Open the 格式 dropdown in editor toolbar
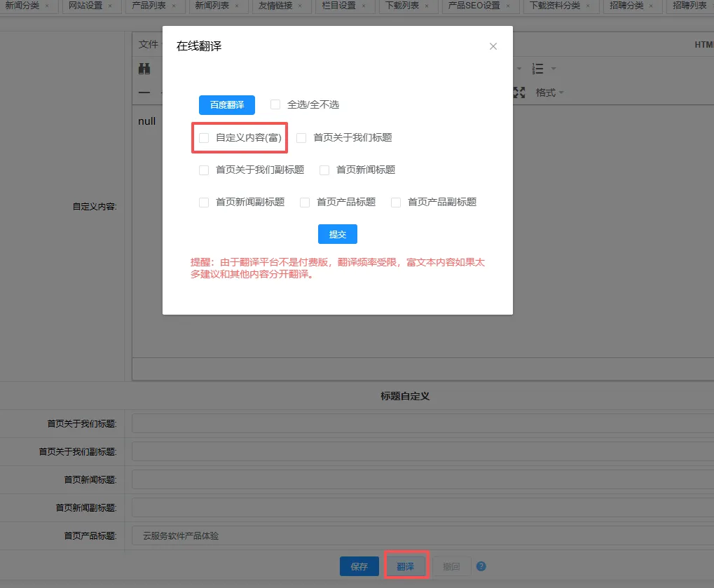 pyautogui.click(x=549, y=93)
